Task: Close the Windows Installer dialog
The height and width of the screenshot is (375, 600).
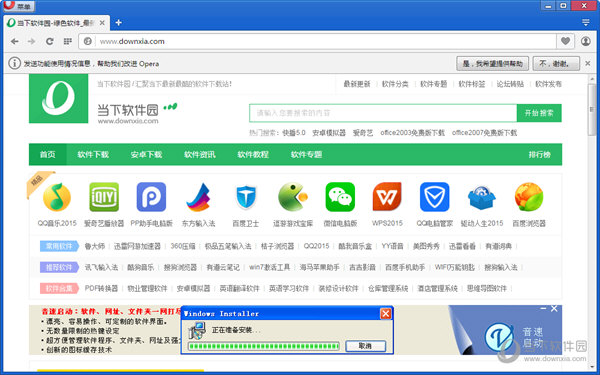Action: coord(385,314)
